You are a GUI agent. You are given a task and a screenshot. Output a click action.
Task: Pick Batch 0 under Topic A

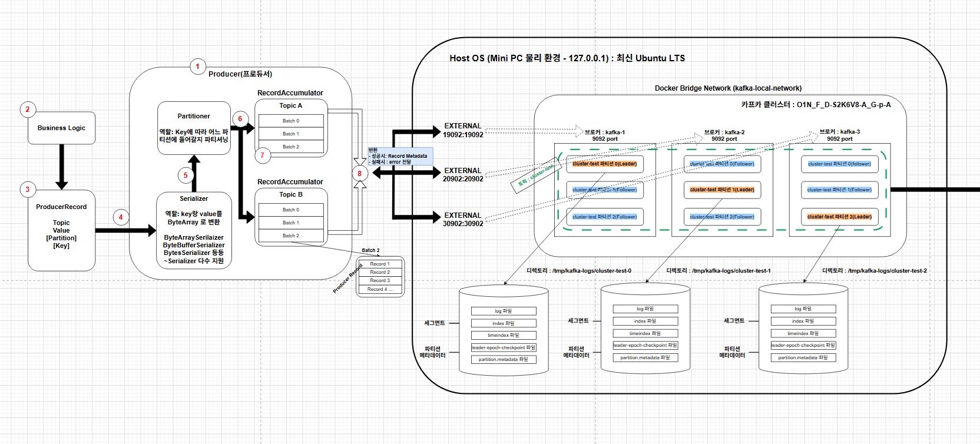pos(291,121)
